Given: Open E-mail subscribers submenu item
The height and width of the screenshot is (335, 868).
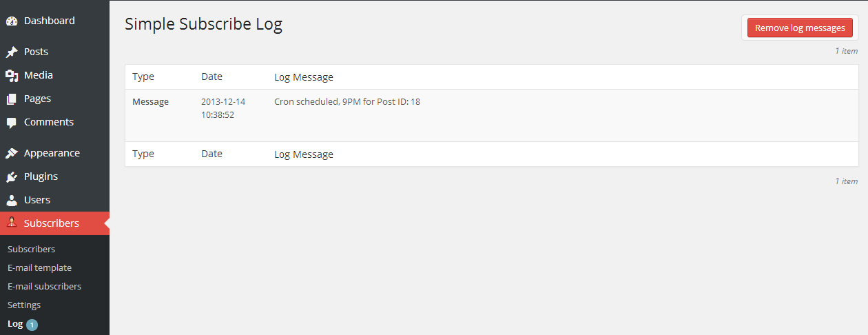Looking at the screenshot, I should (x=44, y=286).
